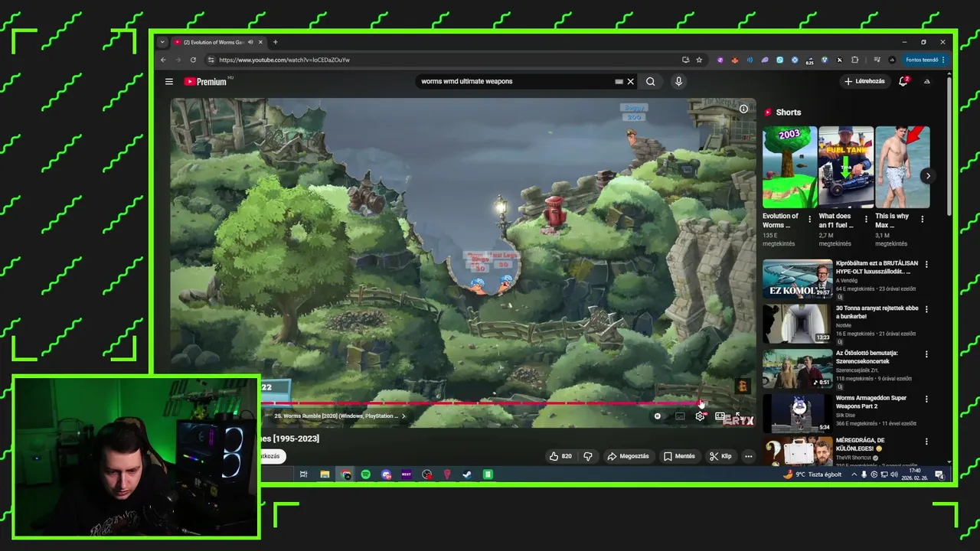Switch the player to theater mode

tap(720, 416)
